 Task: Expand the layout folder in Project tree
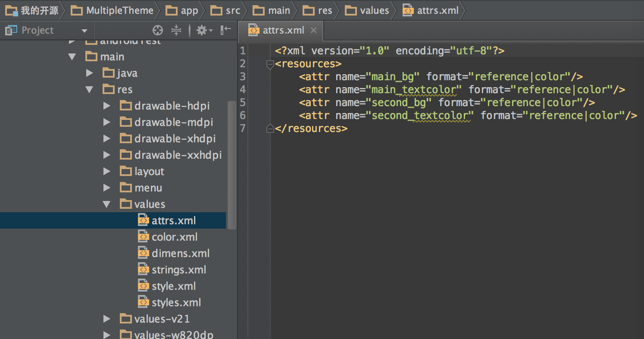(x=106, y=171)
